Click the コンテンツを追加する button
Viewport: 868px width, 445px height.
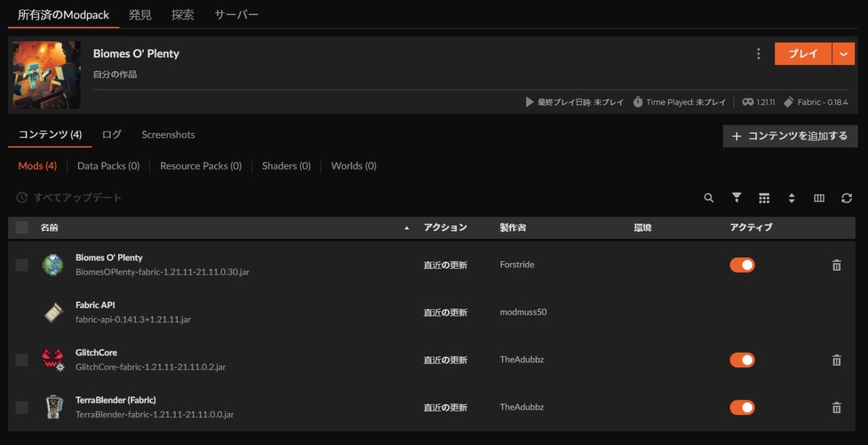point(790,136)
